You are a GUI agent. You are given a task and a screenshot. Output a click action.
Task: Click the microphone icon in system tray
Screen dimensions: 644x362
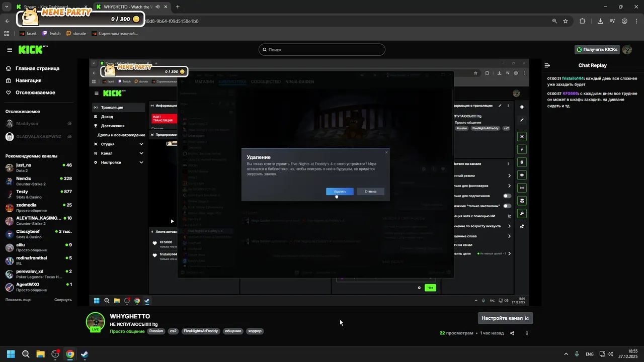point(577,354)
